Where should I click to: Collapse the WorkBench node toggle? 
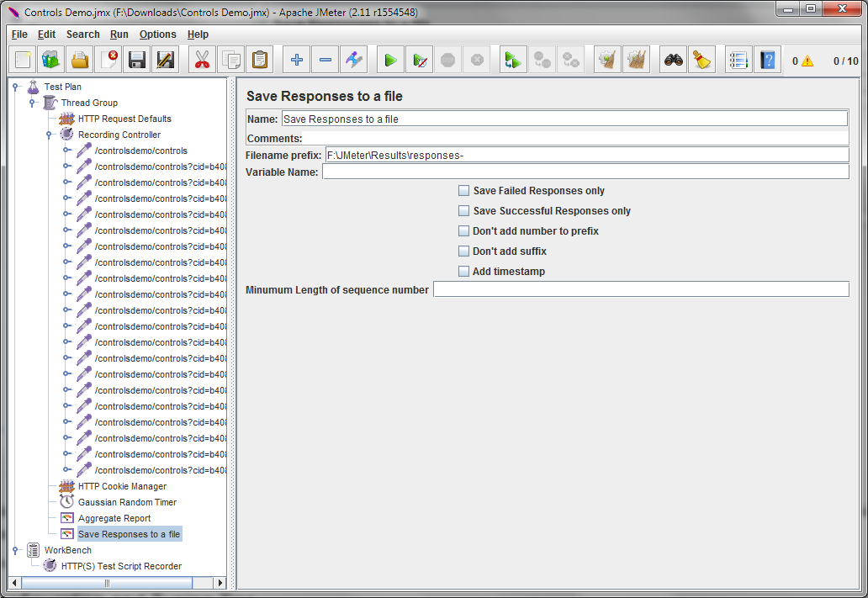click(x=15, y=550)
